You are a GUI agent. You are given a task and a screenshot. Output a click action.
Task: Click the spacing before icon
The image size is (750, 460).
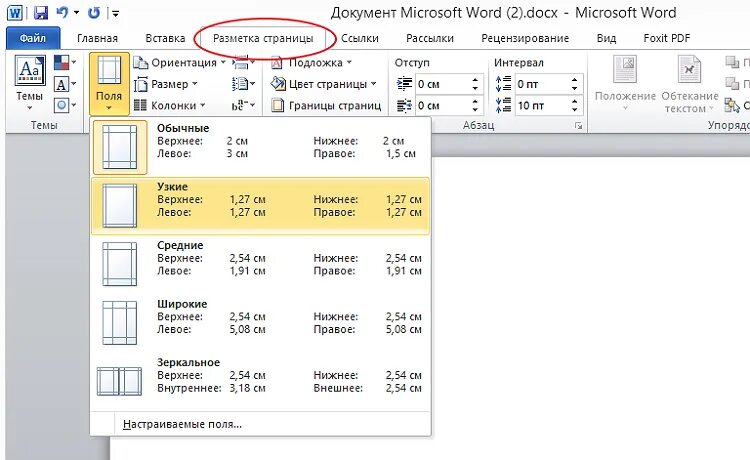click(503, 84)
